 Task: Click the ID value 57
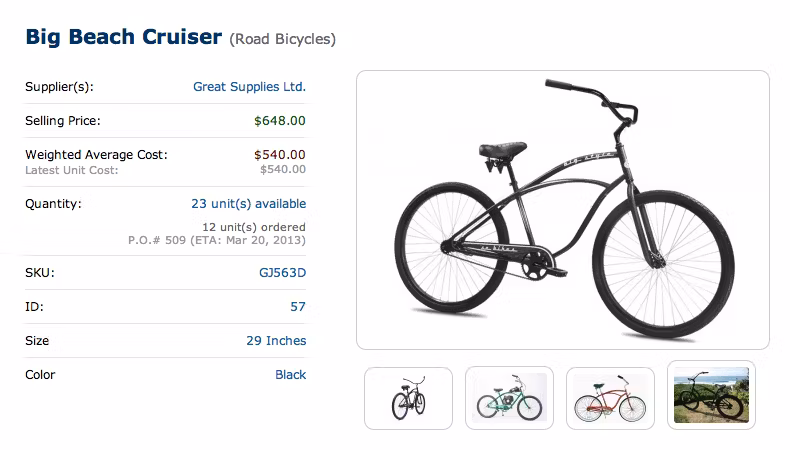[x=298, y=307]
